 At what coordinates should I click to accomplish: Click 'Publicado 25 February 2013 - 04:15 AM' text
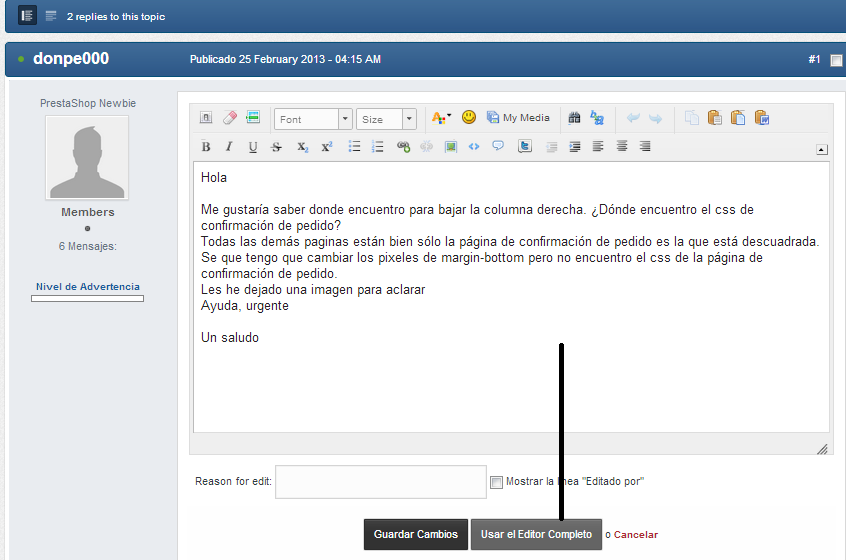[x=285, y=59]
